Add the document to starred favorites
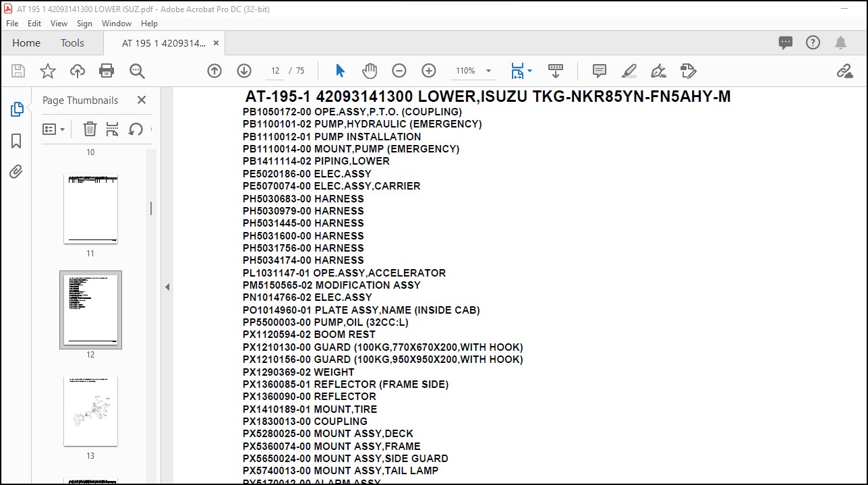Screen dimensions: 868x485 pos(48,71)
